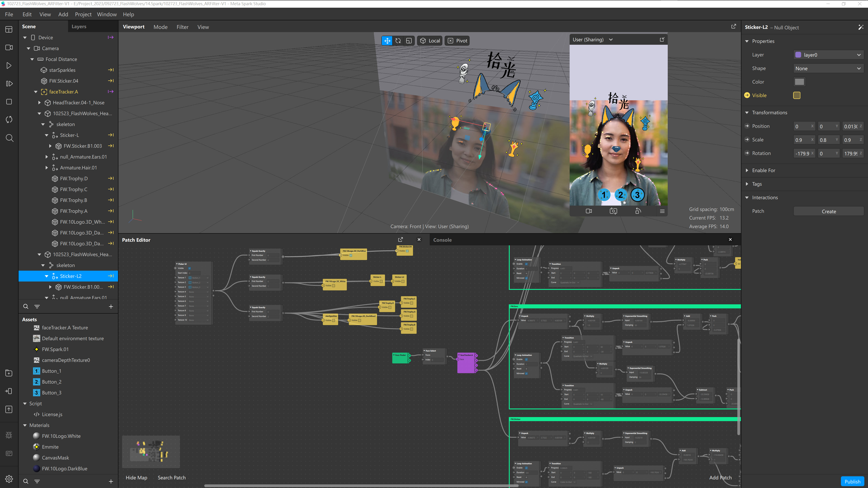Toggle the Visible checkbox for Sticker-L2
The width and height of the screenshot is (868, 488).
tap(797, 95)
